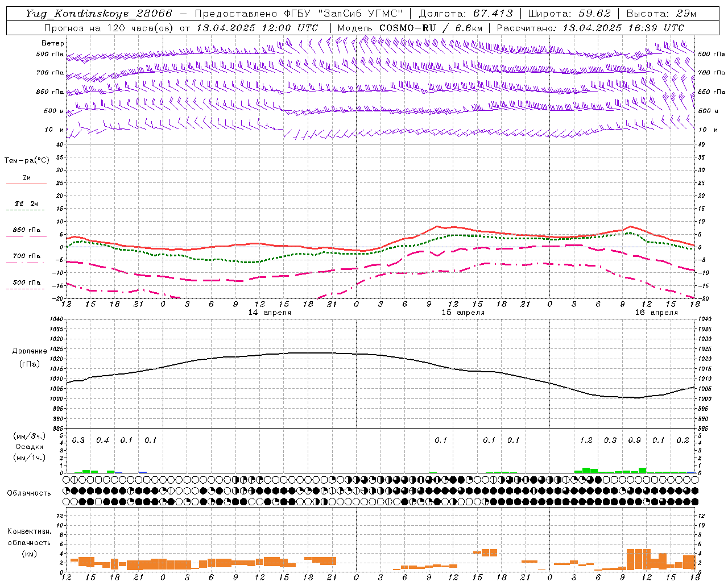Click the Долгота: 67.413 field
This screenshot has width=728, height=582.
[x=466, y=14]
